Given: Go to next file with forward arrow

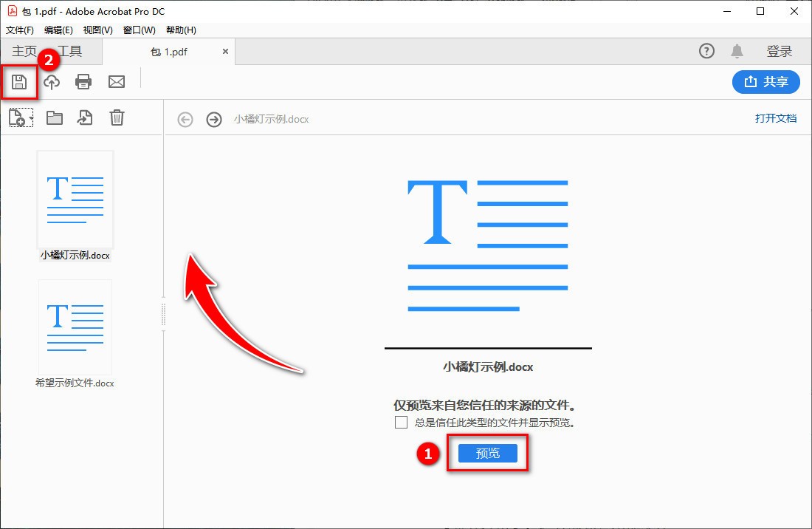Looking at the screenshot, I should pos(214,119).
